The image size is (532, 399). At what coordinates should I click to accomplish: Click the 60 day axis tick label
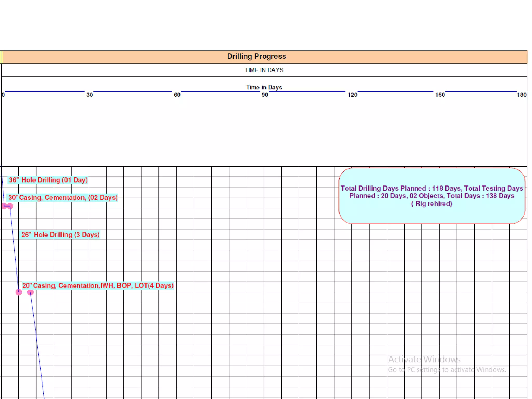177,95
